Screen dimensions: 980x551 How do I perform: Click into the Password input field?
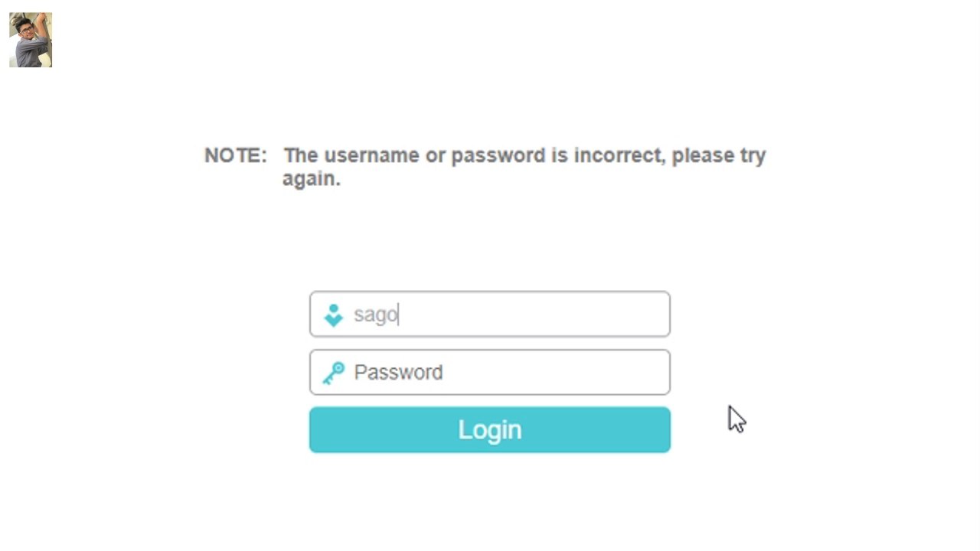[490, 373]
